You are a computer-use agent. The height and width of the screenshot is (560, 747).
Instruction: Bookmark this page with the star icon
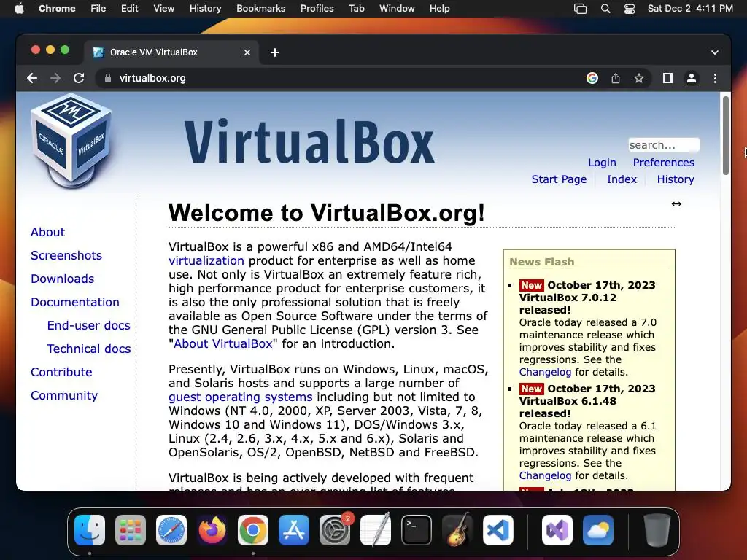point(639,78)
